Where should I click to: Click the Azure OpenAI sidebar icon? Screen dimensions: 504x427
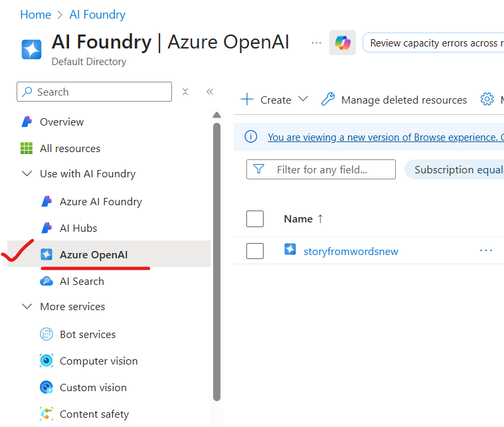point(46,254)
